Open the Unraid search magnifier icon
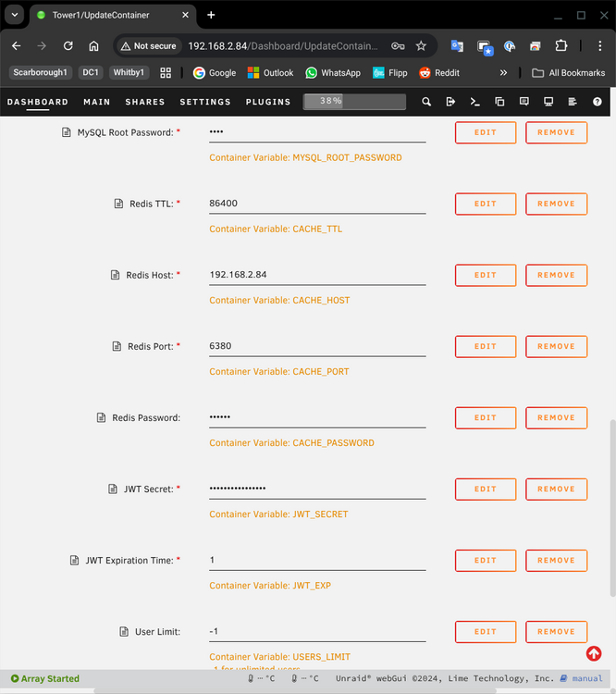The image size is (616, 694). [x=426, y=102]
